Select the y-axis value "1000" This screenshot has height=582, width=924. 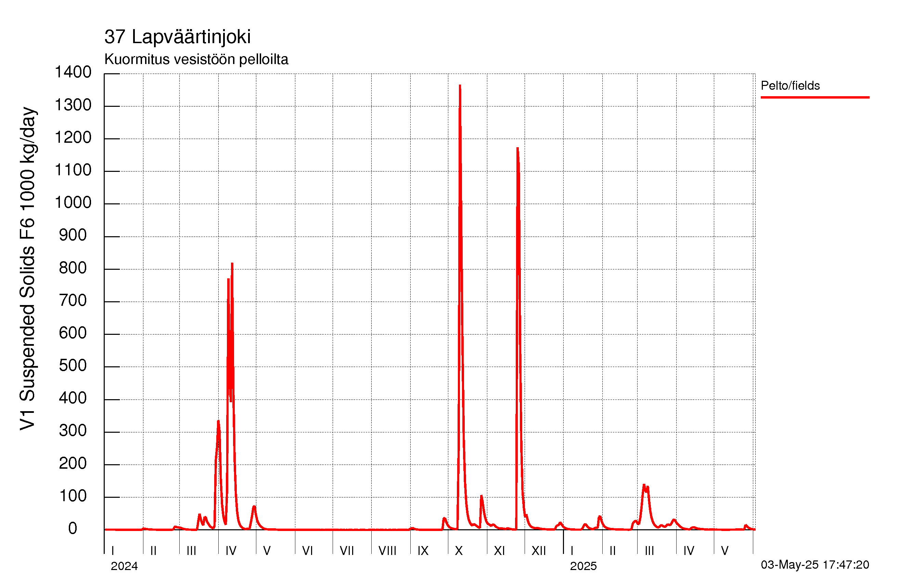[73, 203]
